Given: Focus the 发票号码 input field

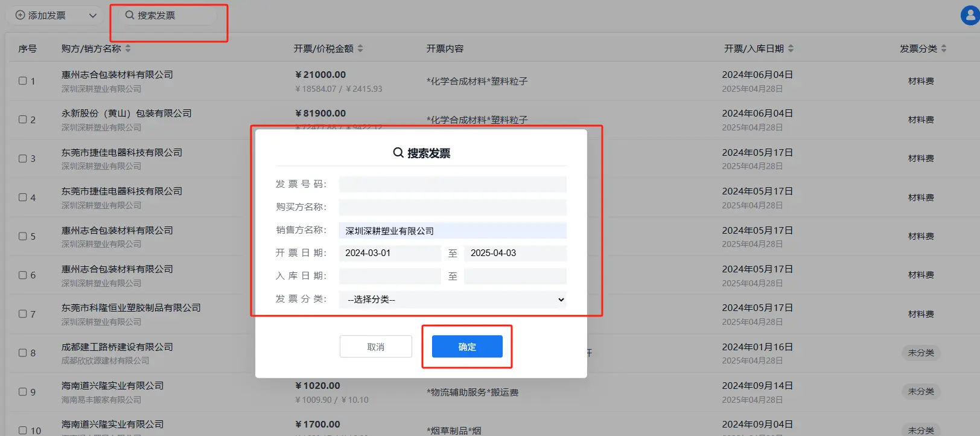Looking at the screenshot, I should (x=453, y=184).
